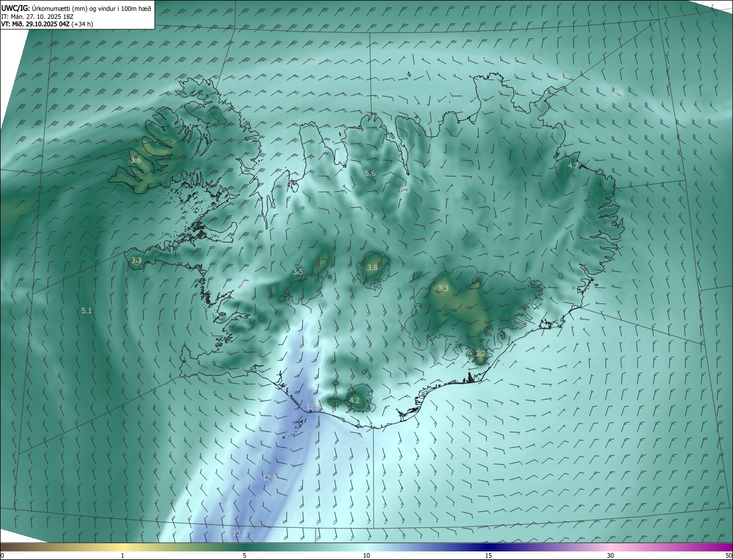Click the '12.1' value label
The width and height of the screenshot is (733, 560).
tap(239, 534)
